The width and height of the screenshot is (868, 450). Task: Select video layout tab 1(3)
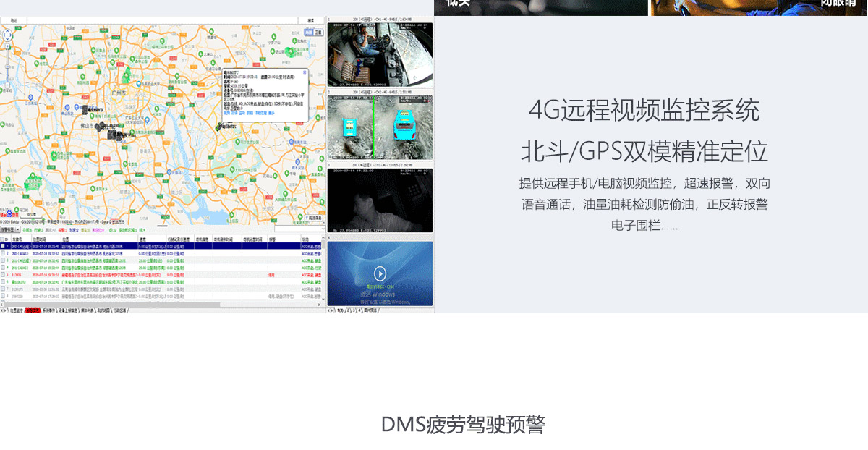point(341,310)
